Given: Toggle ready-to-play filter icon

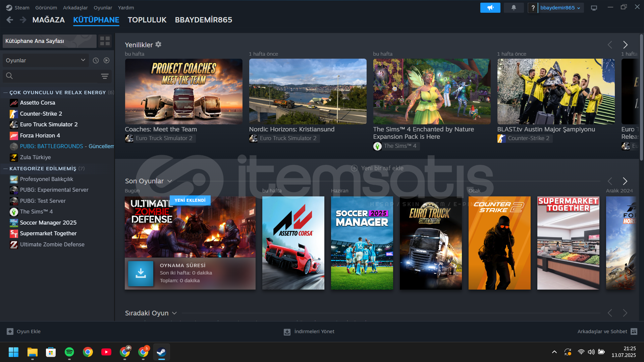Looking at the screenshot, I should click(x=107, y=60).
